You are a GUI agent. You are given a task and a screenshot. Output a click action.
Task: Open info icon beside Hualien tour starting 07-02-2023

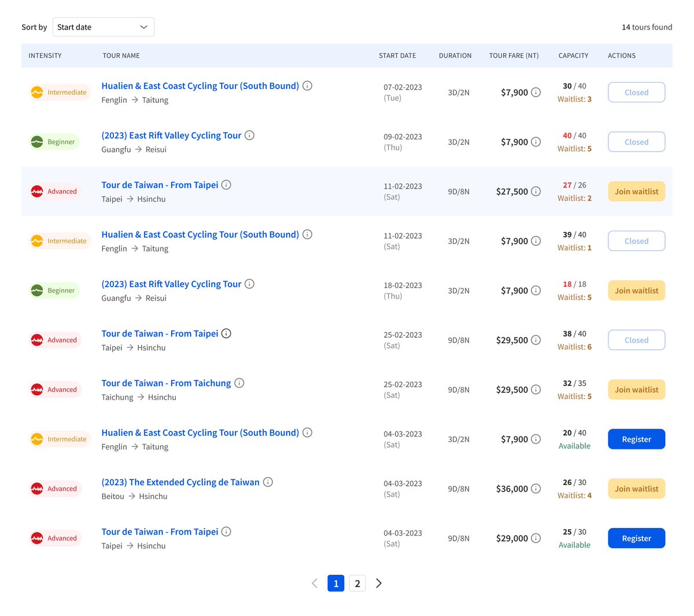tap(308, 86)
